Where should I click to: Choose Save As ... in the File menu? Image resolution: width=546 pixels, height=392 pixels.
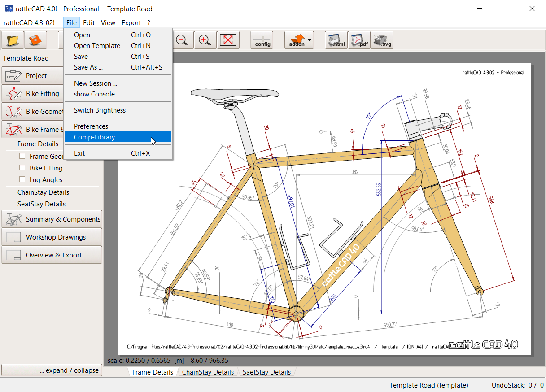tap(118, 67)
